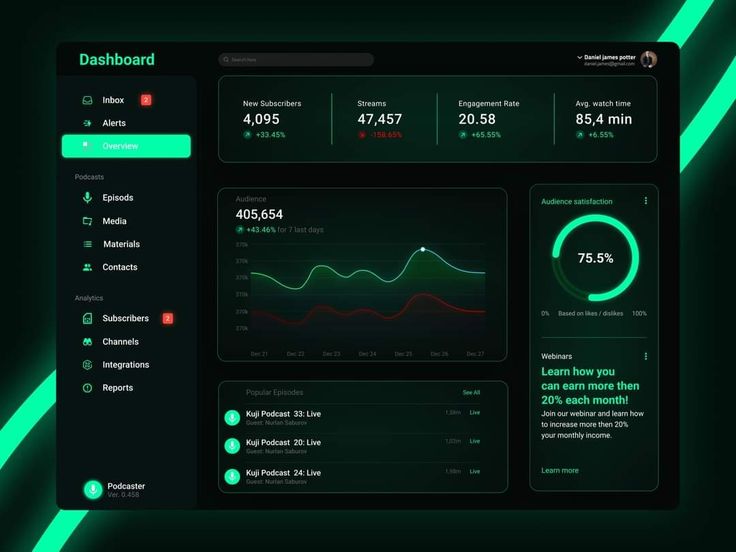Click Kuji Podcast 33: Live title

point(284,414)
